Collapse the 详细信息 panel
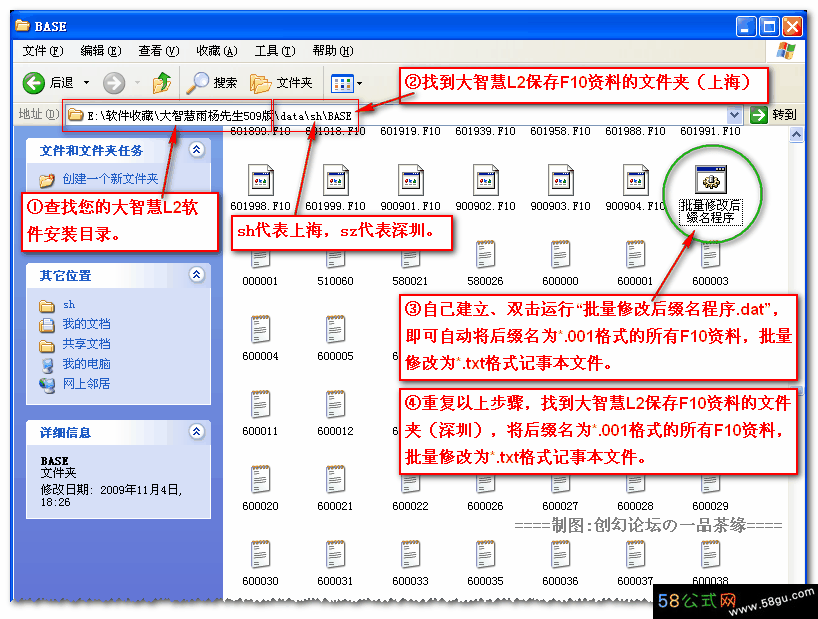The height and width of the screenshot is (619, 818). click(x=197, y=432)
